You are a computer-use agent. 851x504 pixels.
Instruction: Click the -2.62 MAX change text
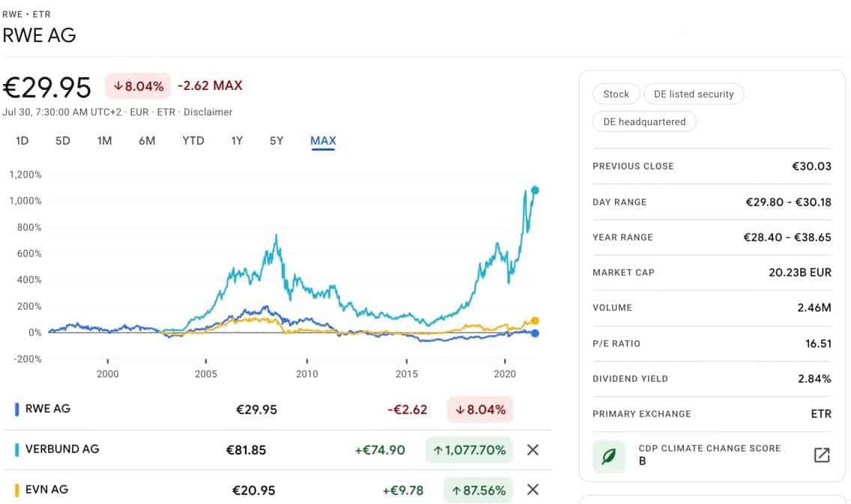[x=210, y=85]
